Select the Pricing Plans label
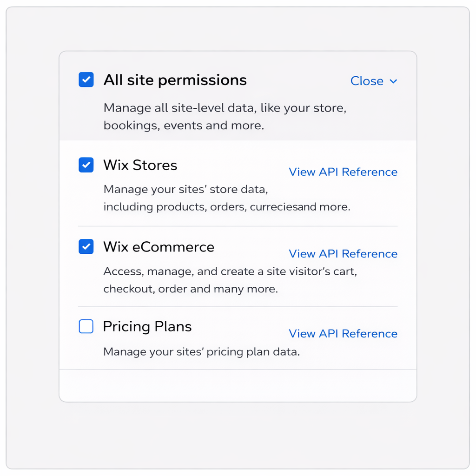 click(x=147, y=327)
